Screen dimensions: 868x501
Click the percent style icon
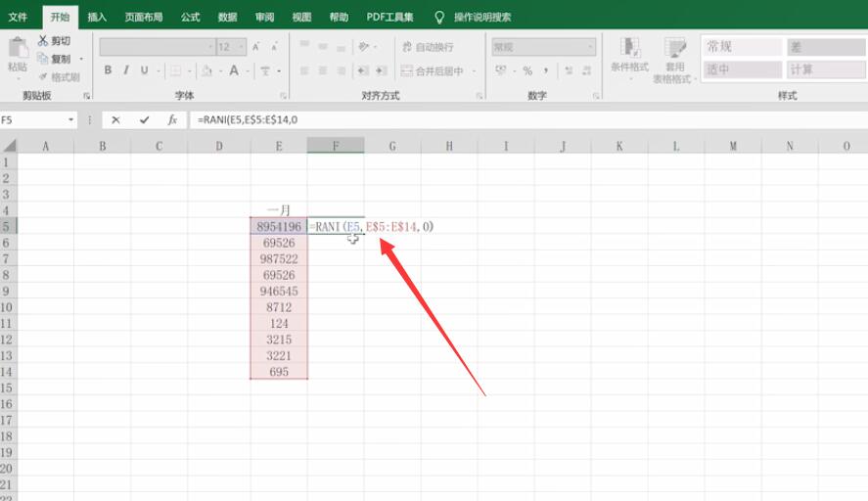tap(527, 70)
